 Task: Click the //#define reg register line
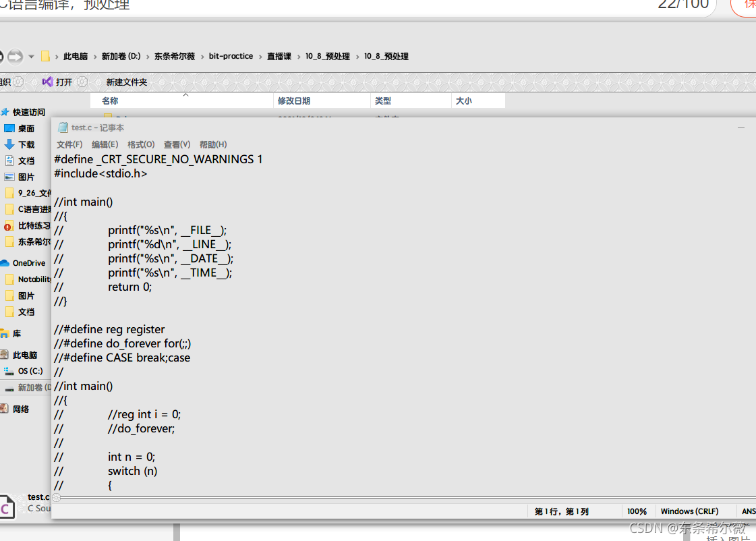109,329
